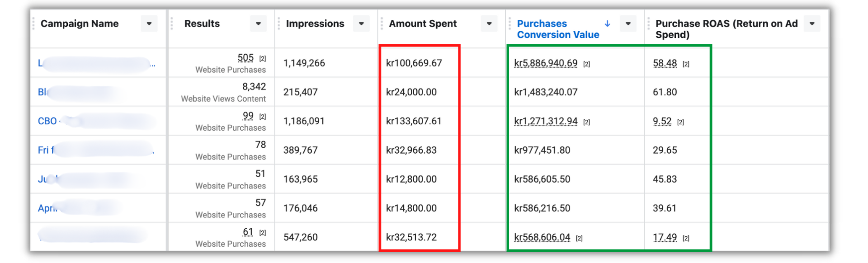
Task: Click the footnote marker next to 9.52
Action: pyautogui.click(x=680, y=122)
